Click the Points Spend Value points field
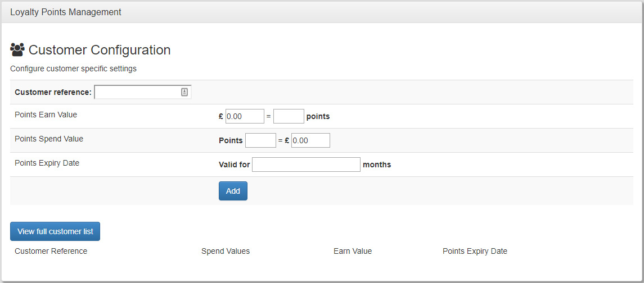 click(x=260, y=140)
